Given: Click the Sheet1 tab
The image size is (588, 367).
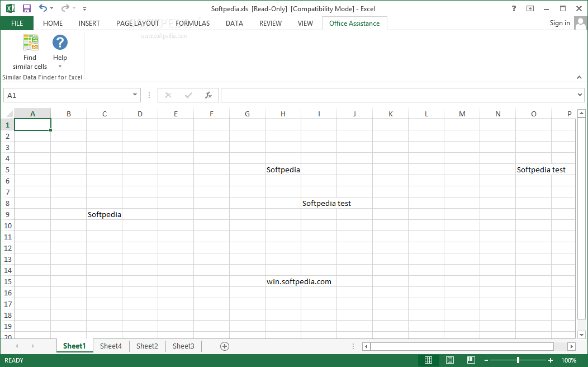Looking at the screenshot, I should [x=74, y=346].
